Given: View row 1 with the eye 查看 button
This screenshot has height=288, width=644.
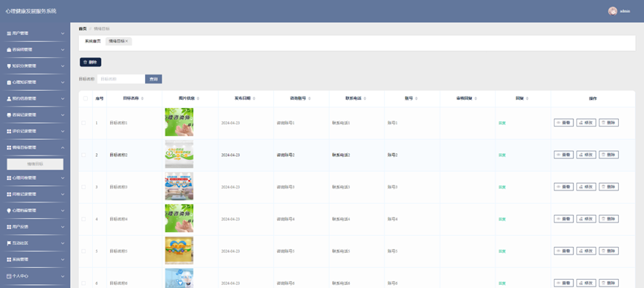Looking at the screenshot, I should click(564, 123).
